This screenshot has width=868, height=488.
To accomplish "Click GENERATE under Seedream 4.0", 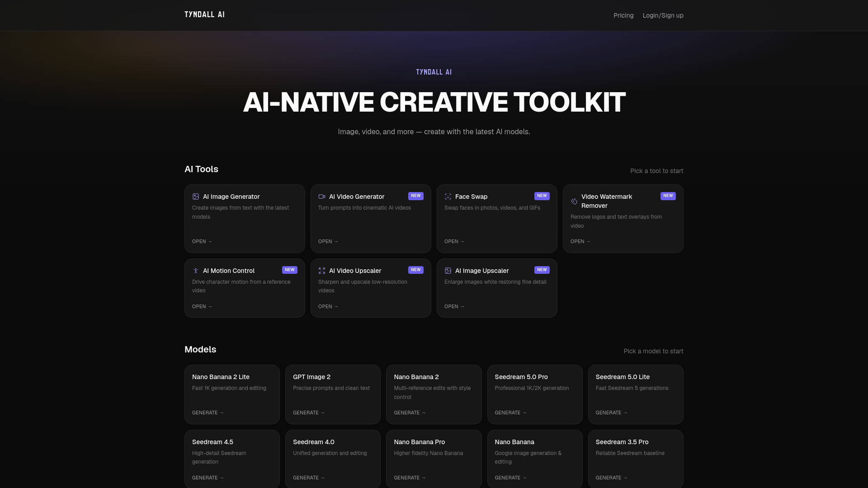I will 309,478.
